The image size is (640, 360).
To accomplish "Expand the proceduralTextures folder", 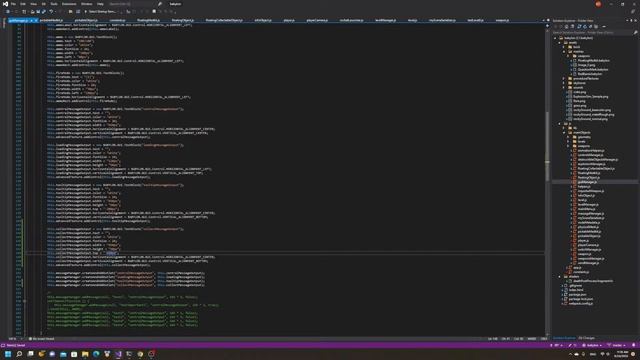I will click(564, 78).
